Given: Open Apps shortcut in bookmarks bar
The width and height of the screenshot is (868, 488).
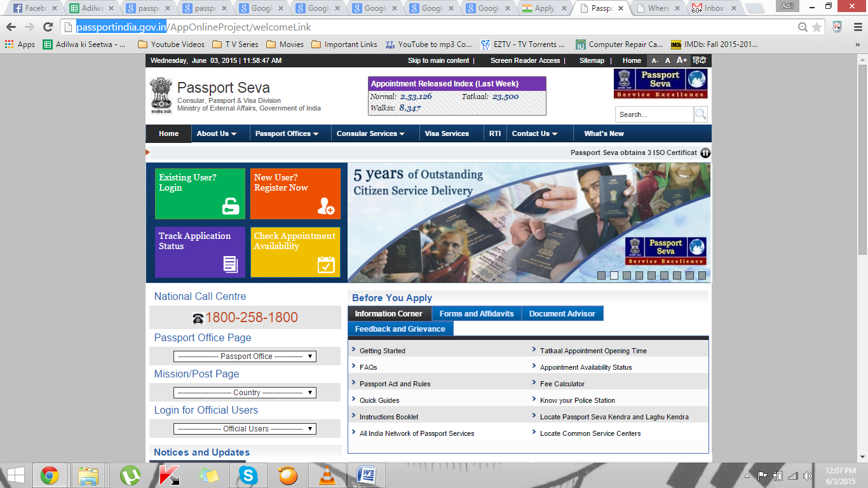Looking at the screenshot, I should click(x=20, y=44).
